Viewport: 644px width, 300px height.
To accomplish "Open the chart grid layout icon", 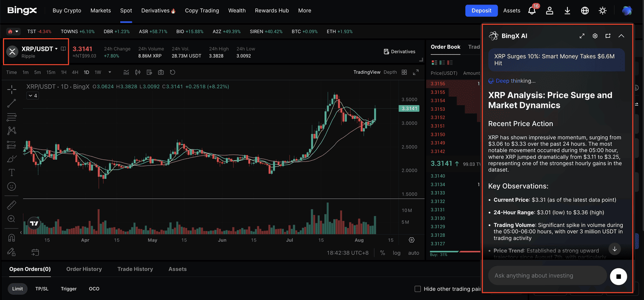I will [404, 72].
